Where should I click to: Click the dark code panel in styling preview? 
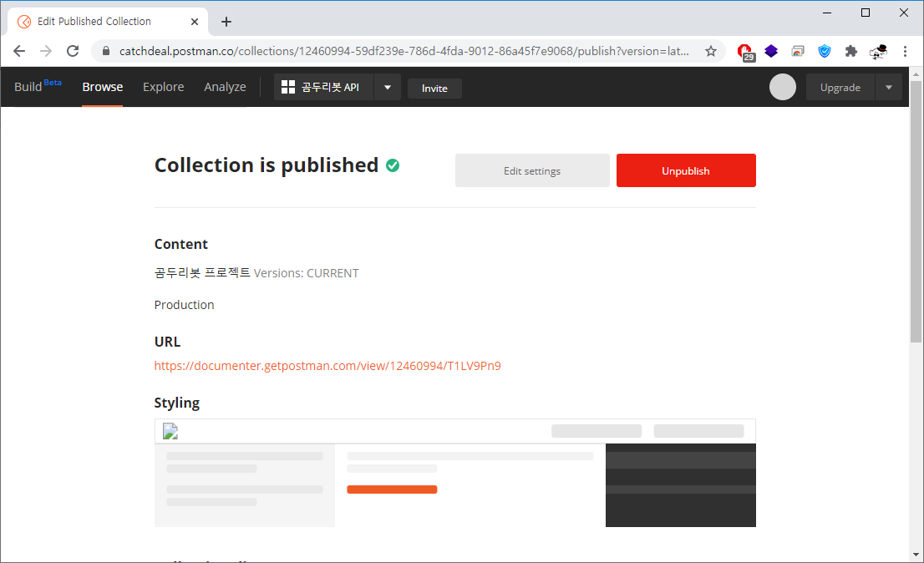point(681,485)
